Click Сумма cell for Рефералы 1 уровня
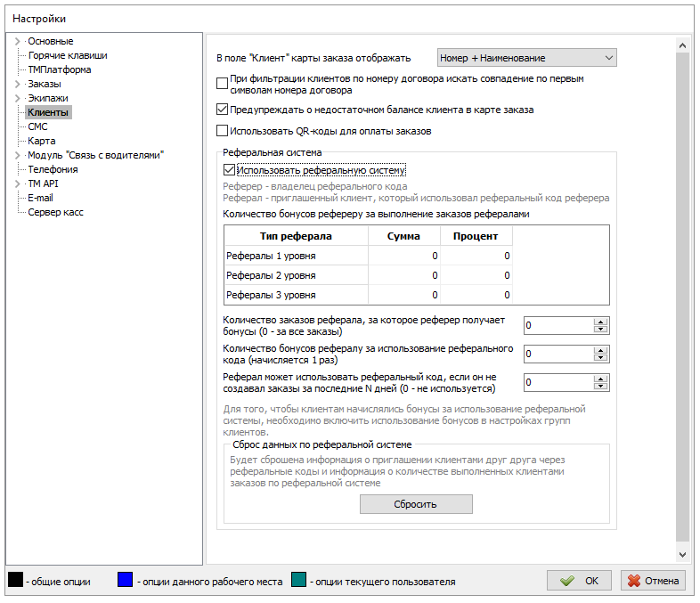The height and width of the screenshot is (603, 700). [x=404, y=256]
